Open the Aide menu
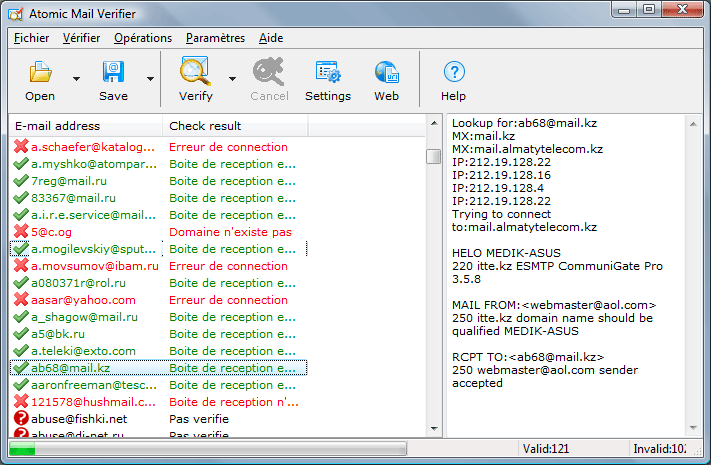Viewport: 711px width, 465px height. pos(271,38)
